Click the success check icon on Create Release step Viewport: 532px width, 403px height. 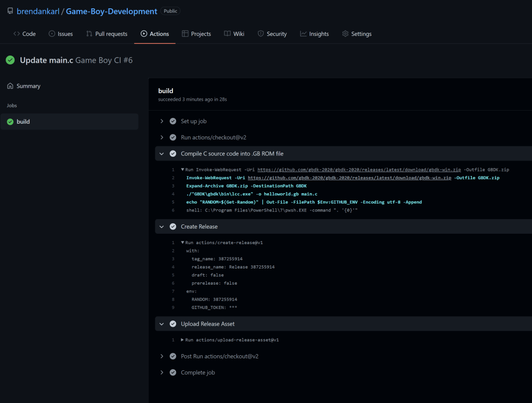click(x=173, y=226)
